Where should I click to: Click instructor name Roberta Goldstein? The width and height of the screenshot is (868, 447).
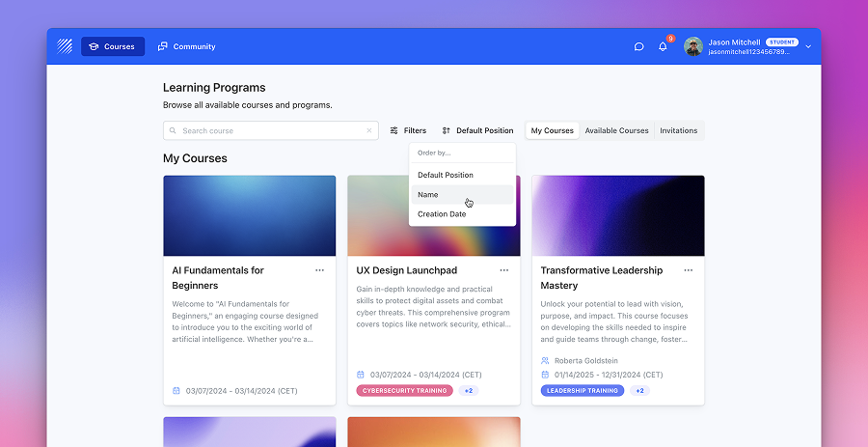pyautogui.click(x=586, y=360)
